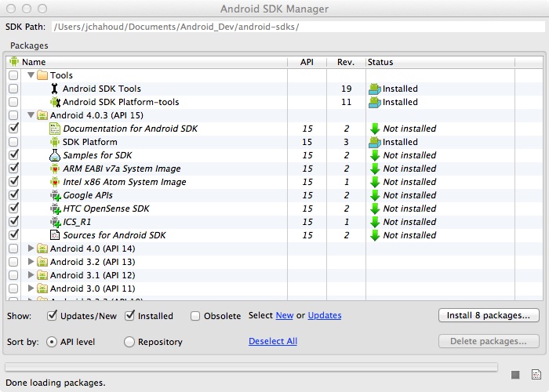This screenshot has height=392, width=549.
Task: Click the Documentation for Android SDK icon
Action: (54, 129)
